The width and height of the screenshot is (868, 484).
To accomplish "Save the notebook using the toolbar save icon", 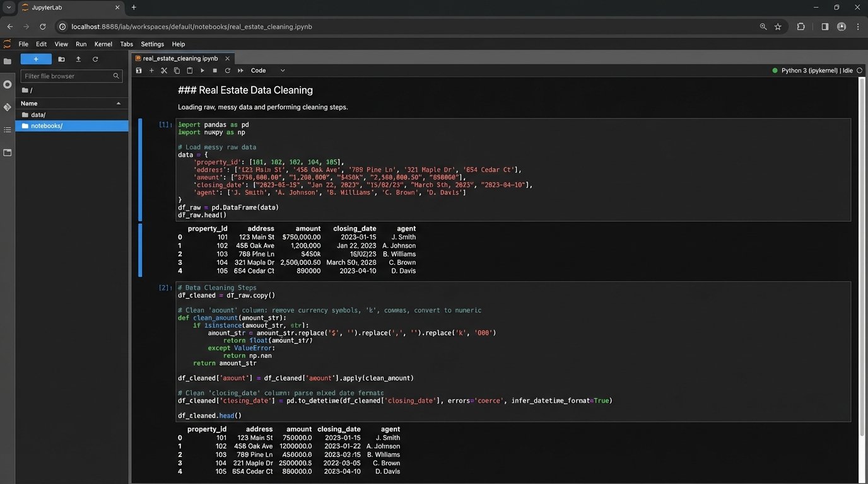I will tap(139, 71).
